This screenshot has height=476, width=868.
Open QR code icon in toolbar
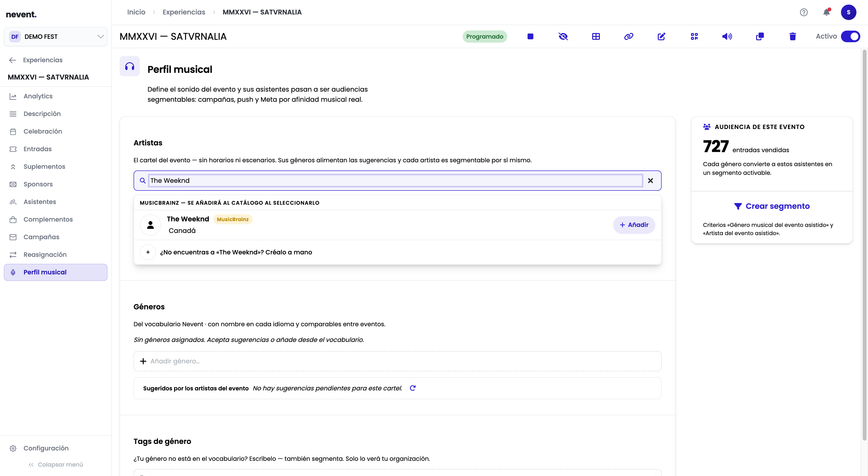point(694,36)
